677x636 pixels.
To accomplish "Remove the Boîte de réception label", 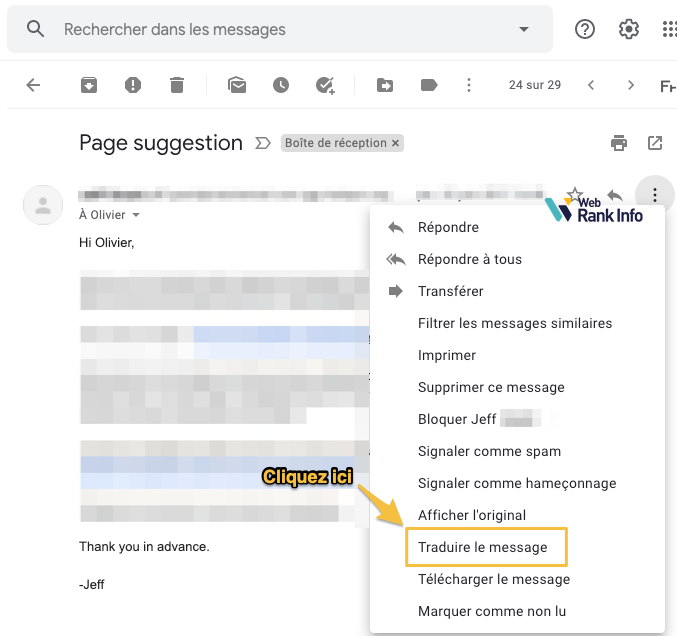I will click(396, 143).
